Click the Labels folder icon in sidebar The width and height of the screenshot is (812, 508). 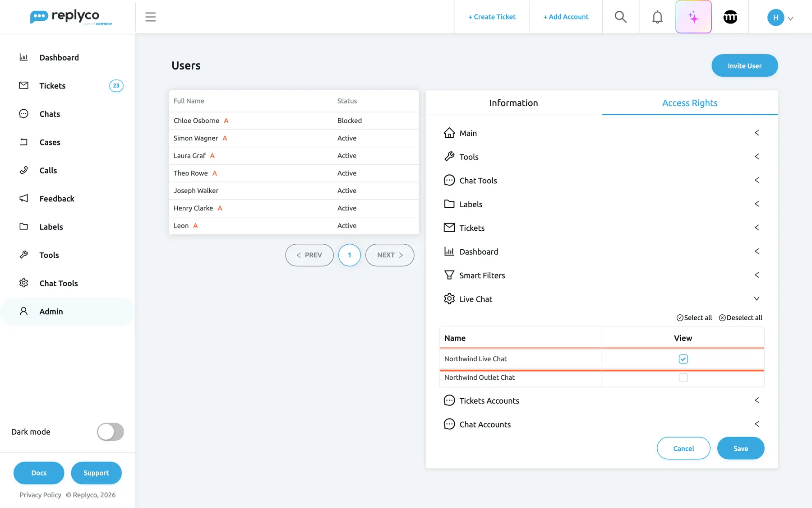point(24,227)
